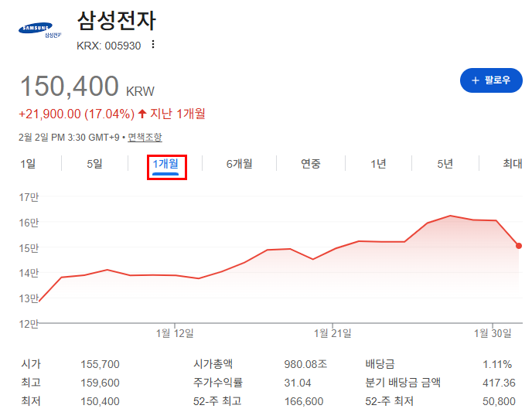
Task: Switch to the 5년 range tab
Action: [445, 164]
